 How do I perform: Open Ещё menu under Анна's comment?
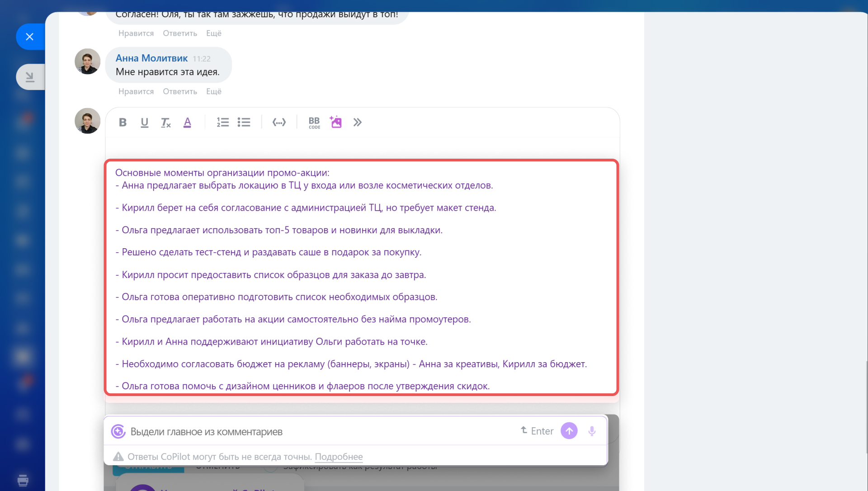click(213, 91)
